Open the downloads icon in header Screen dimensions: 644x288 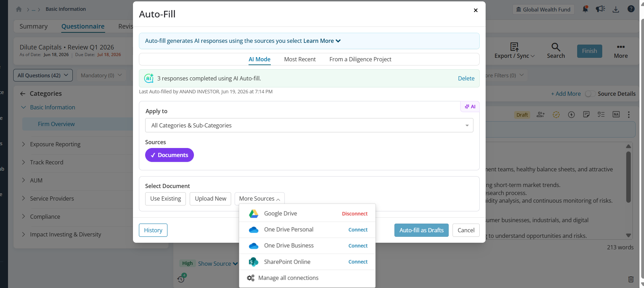[x=616, y=9]
